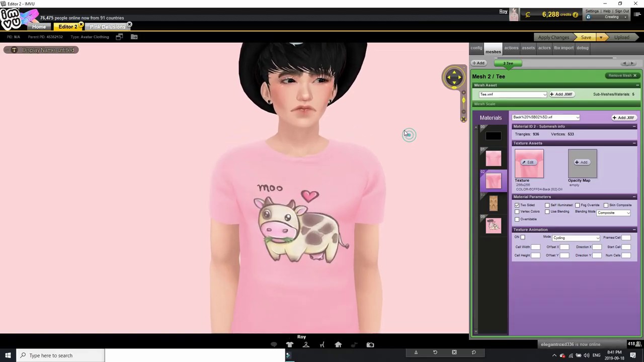Click the credits coin icon
The image size is (644, 362).
[528, 15]
